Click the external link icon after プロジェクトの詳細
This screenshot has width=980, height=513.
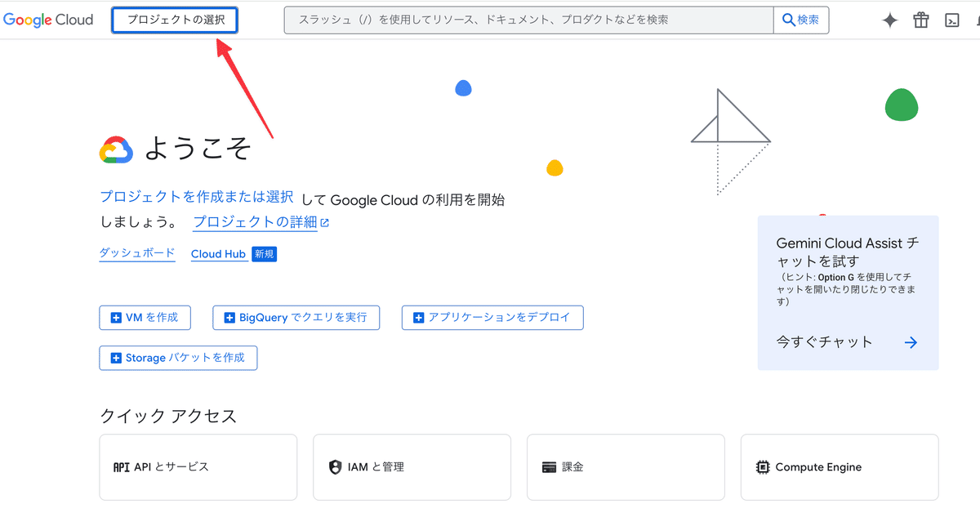[325, 222]
